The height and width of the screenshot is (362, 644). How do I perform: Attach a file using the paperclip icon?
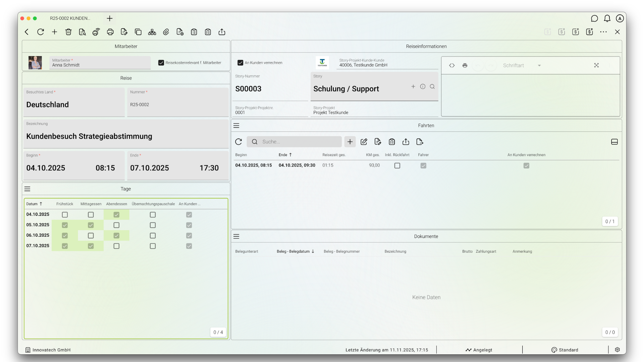(166, 32)
